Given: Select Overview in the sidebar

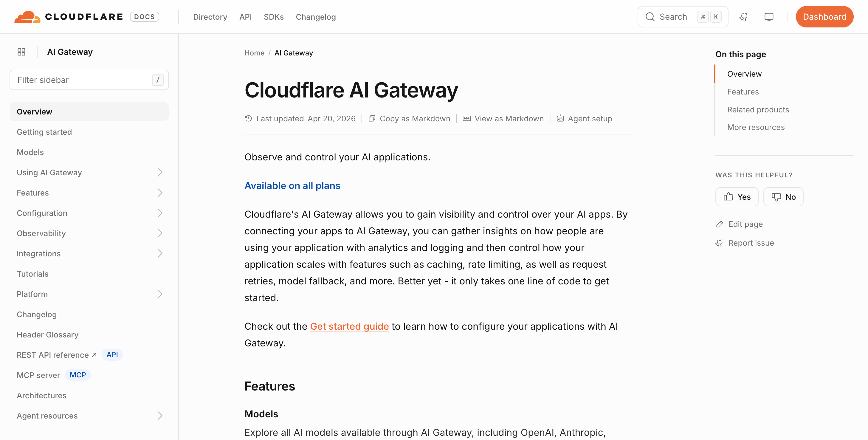Looking at the screenshot, I should (89, 111).
